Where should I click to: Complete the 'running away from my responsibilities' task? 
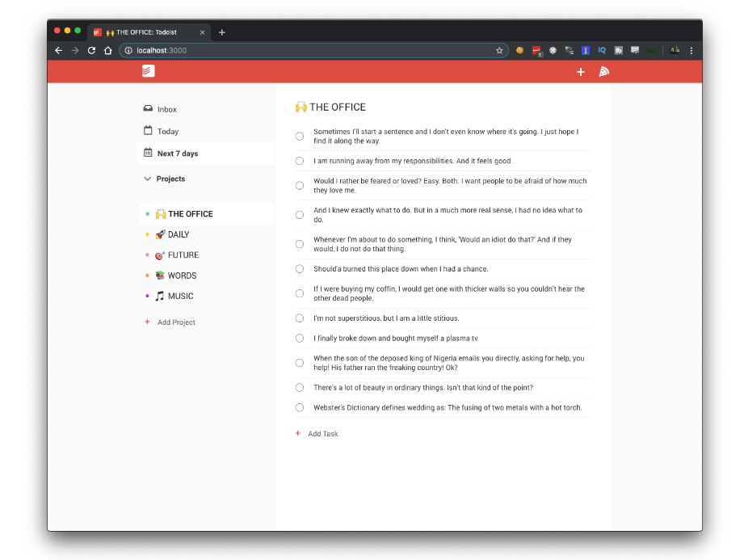pyautogui.click(x=300, y=161)
